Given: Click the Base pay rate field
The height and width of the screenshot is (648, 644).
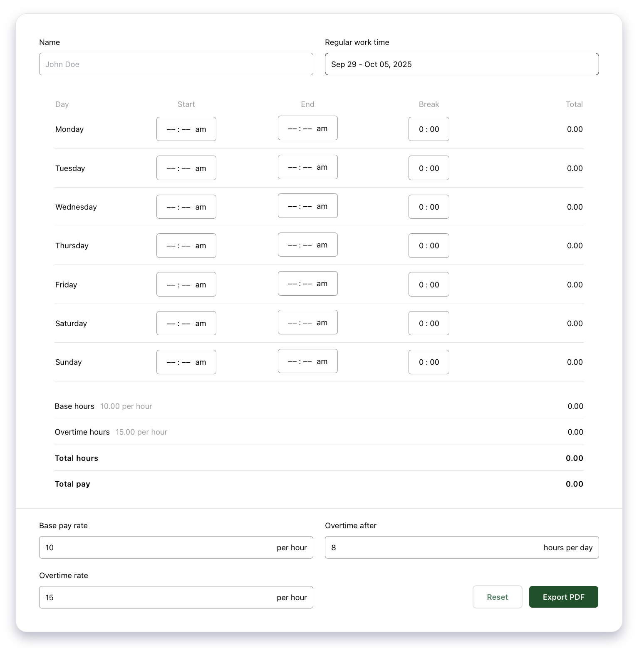Looking at the screenshot, I should 158,547.
